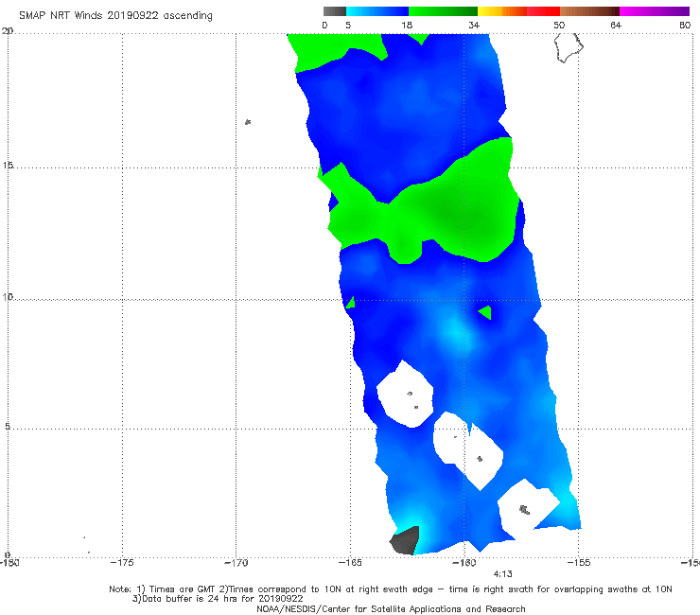Click the Hawaii island outline
This screenshot has width=700, height=615.
(569, 47)
